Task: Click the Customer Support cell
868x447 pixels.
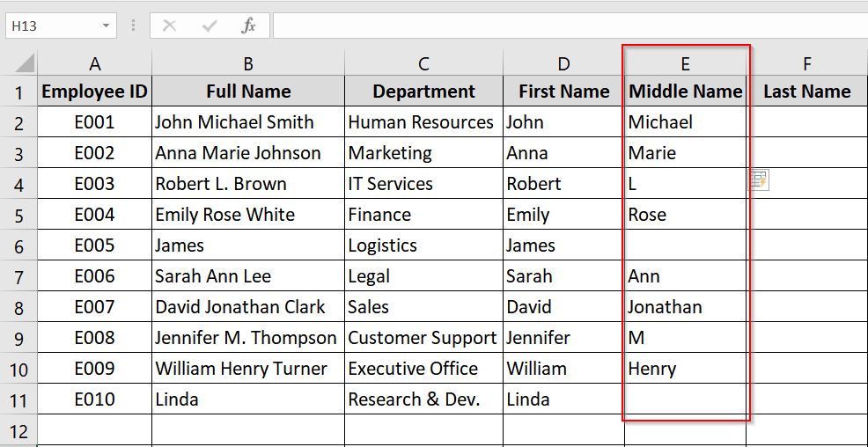Action: click(x=423, y=338)
